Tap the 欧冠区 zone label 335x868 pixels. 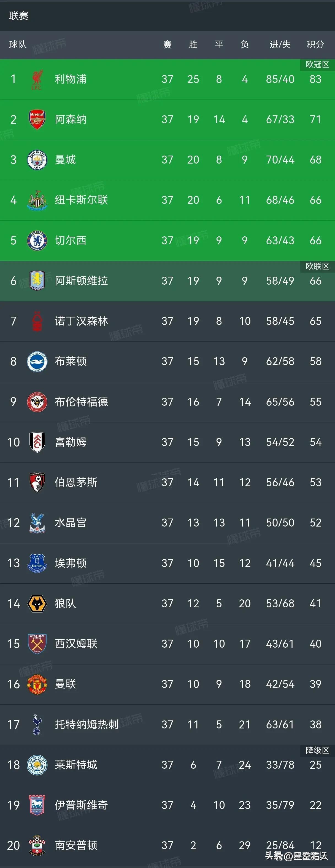pos(317,64)
